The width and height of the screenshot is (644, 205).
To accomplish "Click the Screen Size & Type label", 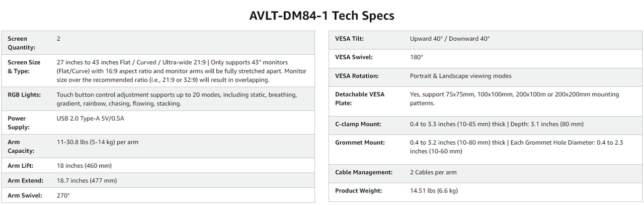I will coord(24,66).
